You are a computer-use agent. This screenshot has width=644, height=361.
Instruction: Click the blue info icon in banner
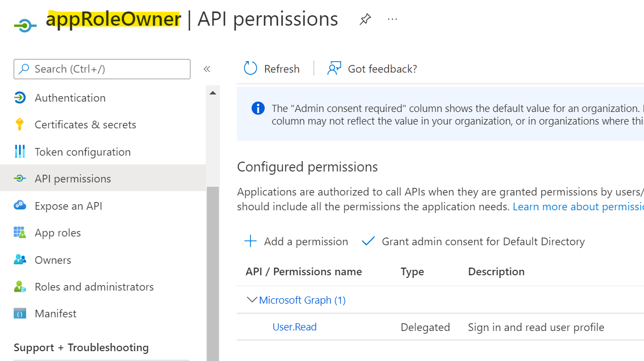258,108
